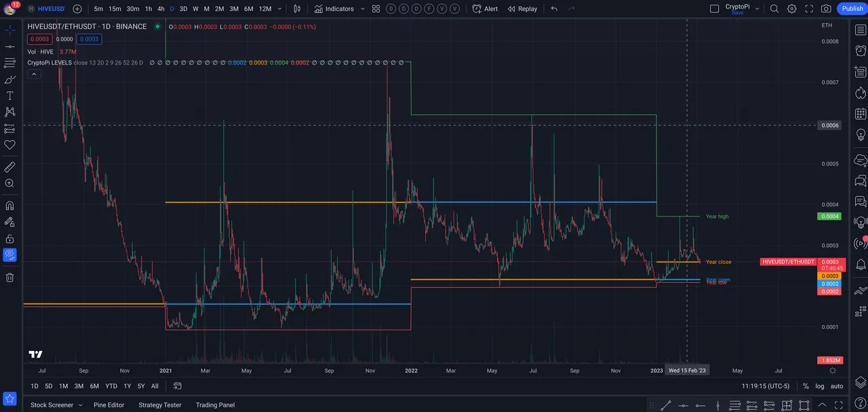This screenshot has height=412, width=868.
Task: Undo the last chart action
Action: coord(554,9)
